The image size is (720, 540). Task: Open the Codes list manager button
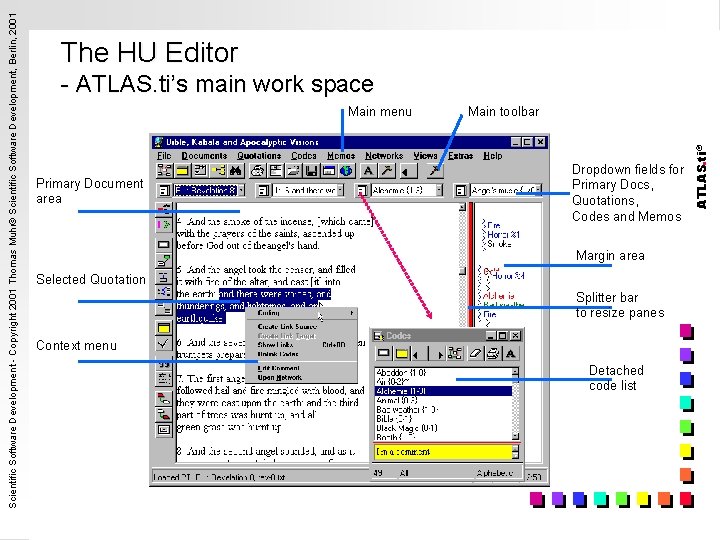[362, 190]
